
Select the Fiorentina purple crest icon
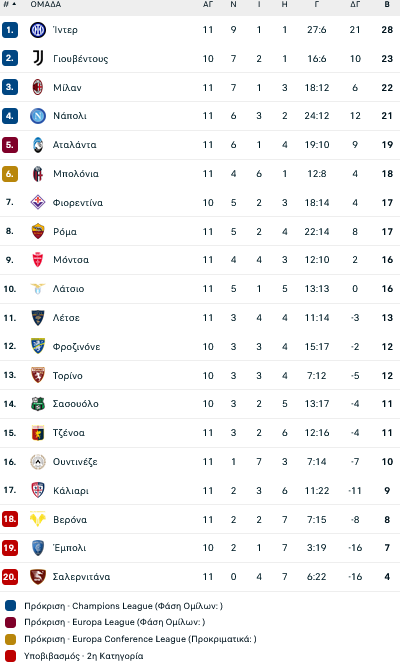point(38,202)
